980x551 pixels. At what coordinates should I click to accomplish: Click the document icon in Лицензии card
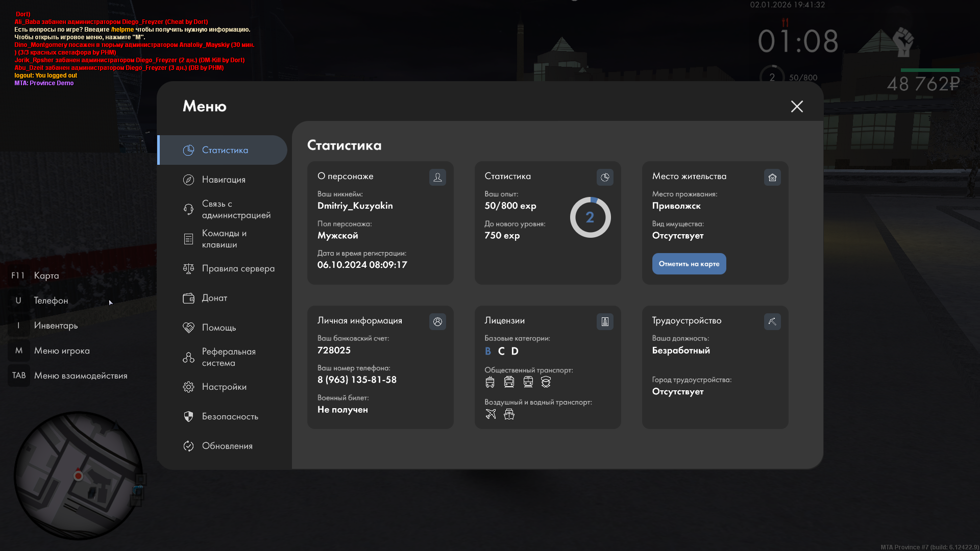pyautogui.click(x=605, y=321)
